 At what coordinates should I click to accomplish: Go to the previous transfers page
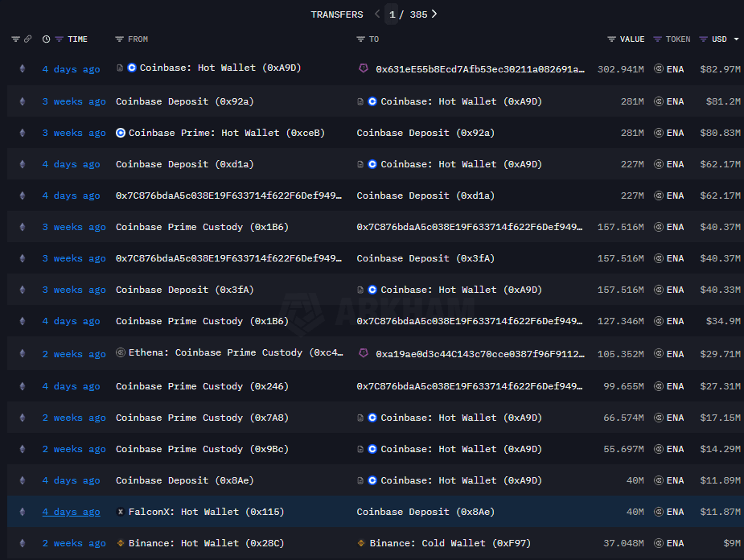pyautogui.click(x=377, y=14)
